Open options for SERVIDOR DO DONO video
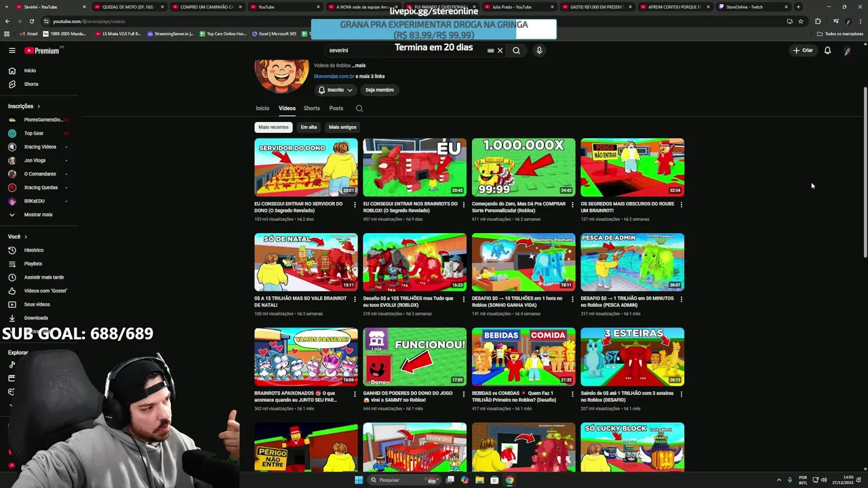Image resolution: width=868 pixels, height=488 pixels. tap(355, 205)
